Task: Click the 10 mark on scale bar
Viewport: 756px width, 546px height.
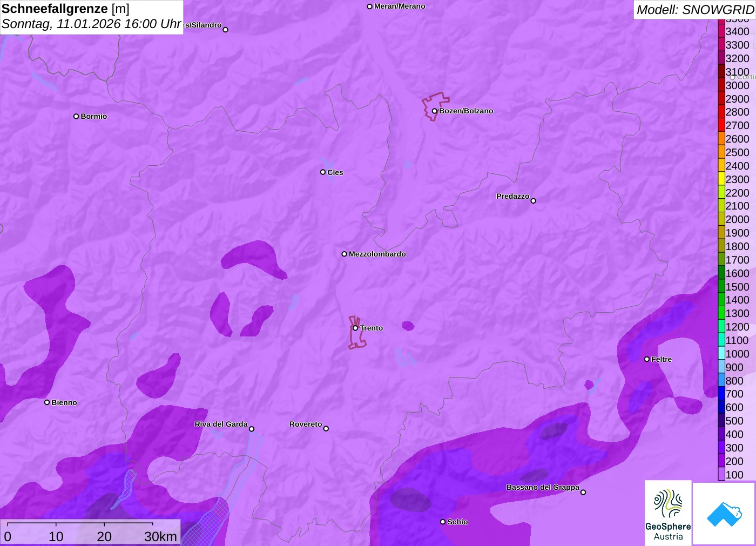Action: [x=56, y=537]
